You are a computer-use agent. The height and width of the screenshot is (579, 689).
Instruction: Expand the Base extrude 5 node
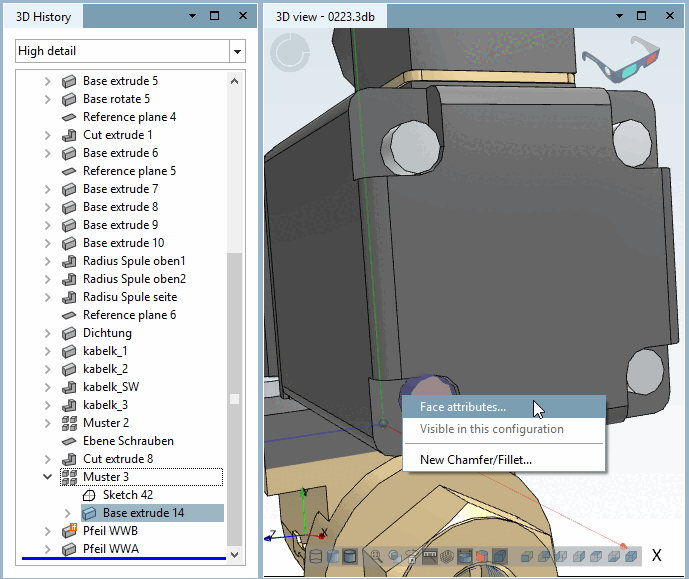47,81
